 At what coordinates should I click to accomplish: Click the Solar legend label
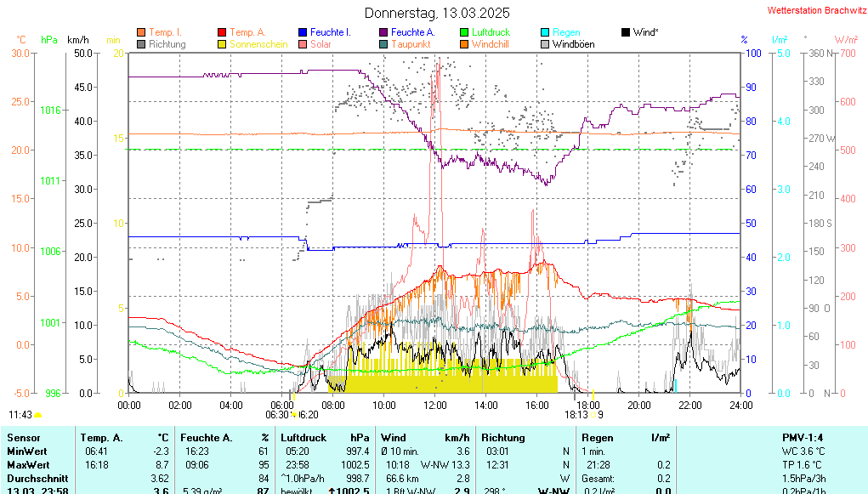(321, 44)
